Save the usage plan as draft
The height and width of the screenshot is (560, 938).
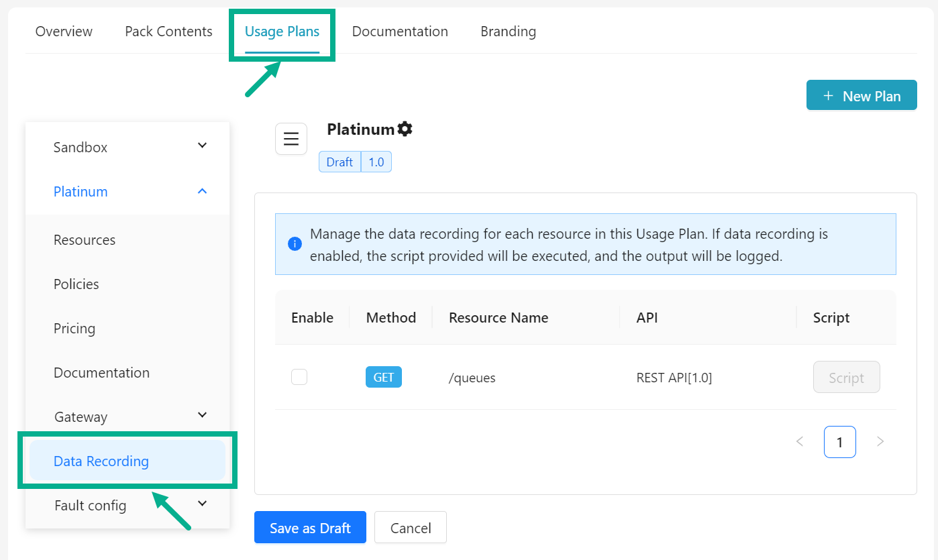tap(310, 527)
